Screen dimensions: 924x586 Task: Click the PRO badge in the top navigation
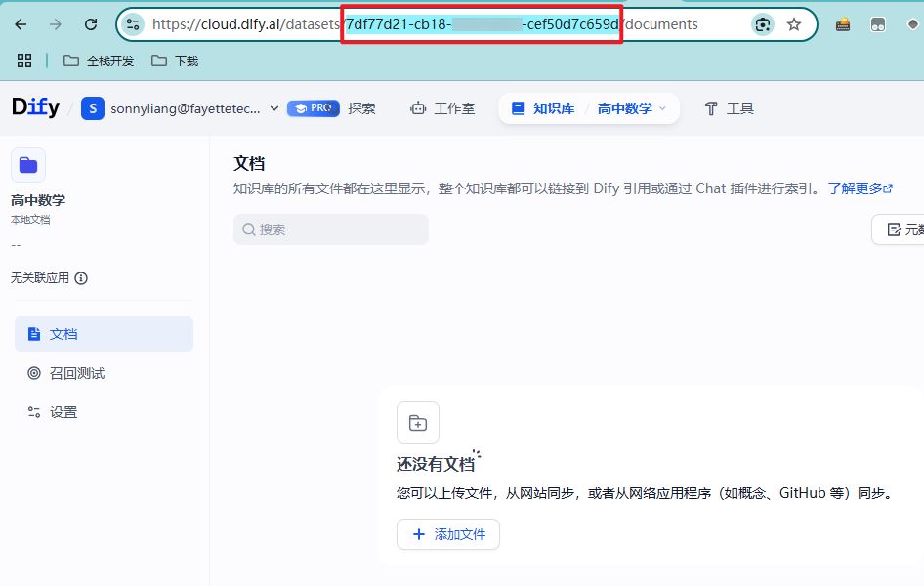313,108
